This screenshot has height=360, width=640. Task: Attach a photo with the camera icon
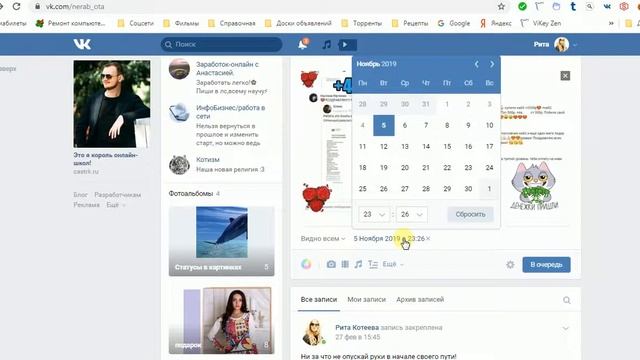pyautogui.click(x=331, y=264)
